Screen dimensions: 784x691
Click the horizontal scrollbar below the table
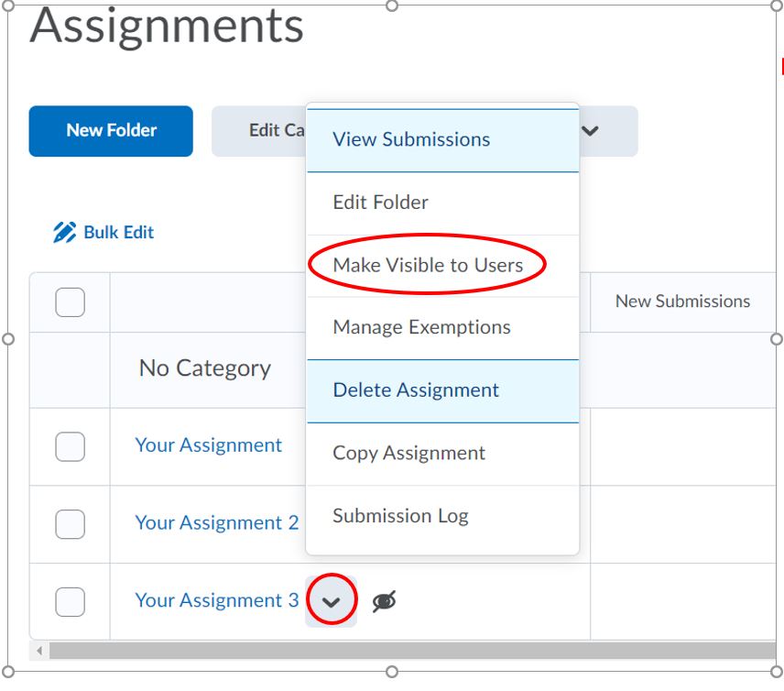(x=403, y=650)
